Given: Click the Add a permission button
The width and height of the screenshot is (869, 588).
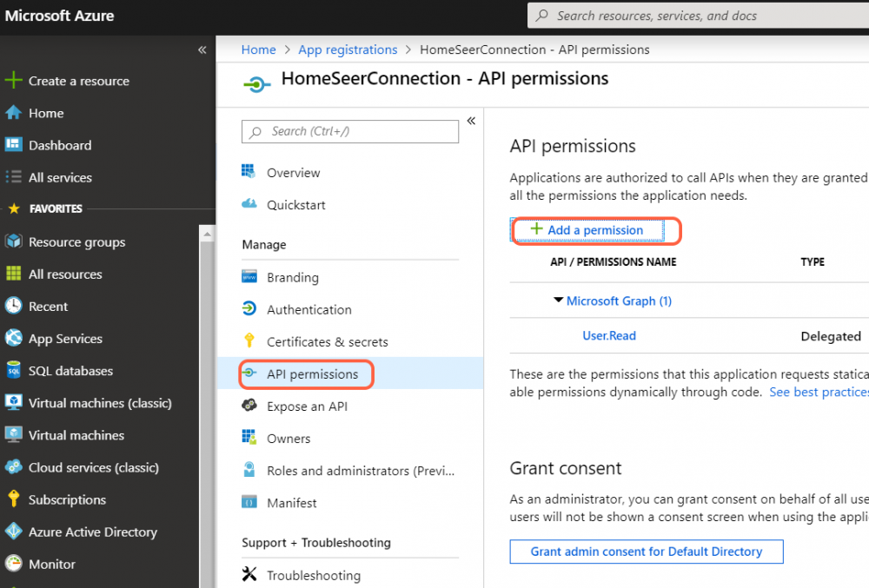Looking at the screenshot, I should point(587,230).
